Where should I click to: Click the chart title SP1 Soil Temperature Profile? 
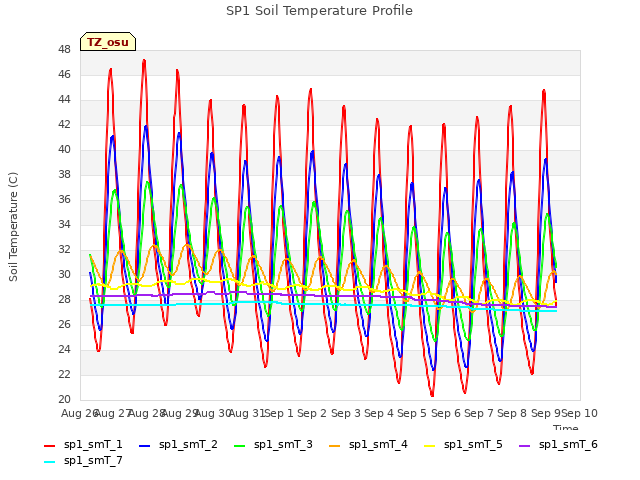click(319, 11)
